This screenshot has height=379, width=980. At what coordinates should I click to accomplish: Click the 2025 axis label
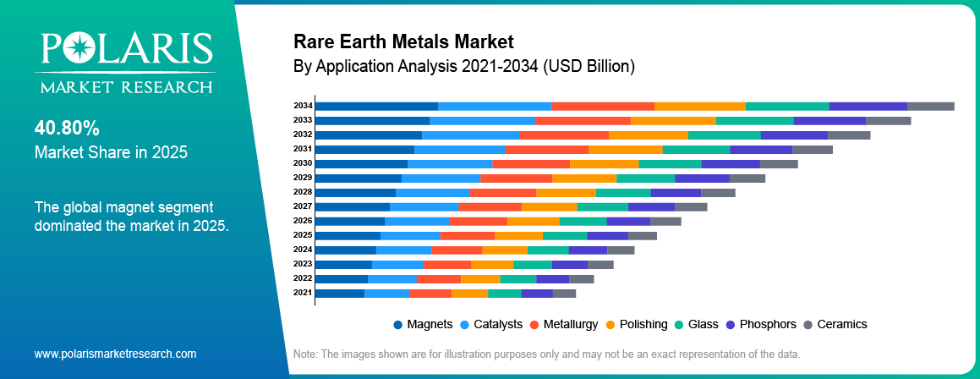[303, 235]
